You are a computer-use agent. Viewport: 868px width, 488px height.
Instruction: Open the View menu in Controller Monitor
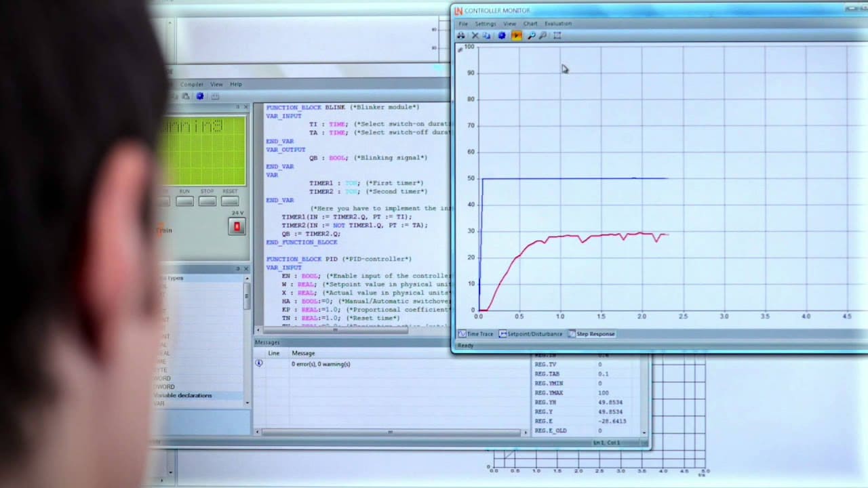pos(509,24)
